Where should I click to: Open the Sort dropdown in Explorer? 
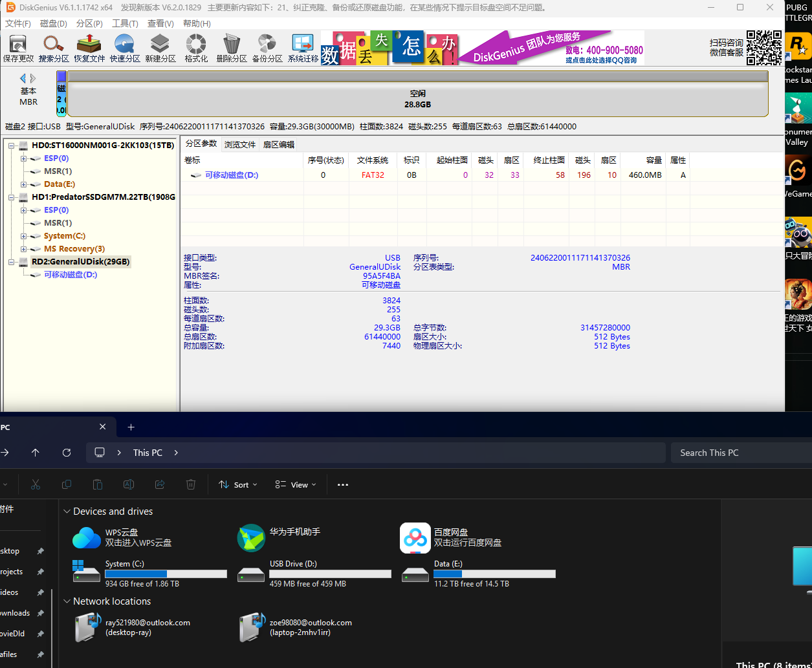[238, 484]
